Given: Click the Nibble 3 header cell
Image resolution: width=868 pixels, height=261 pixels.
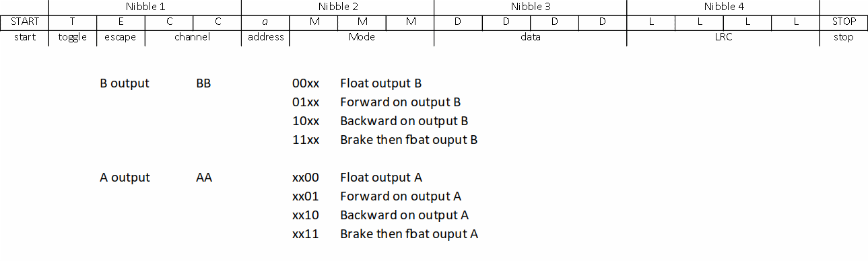Looking at the screenshot, I should [530, 7].
